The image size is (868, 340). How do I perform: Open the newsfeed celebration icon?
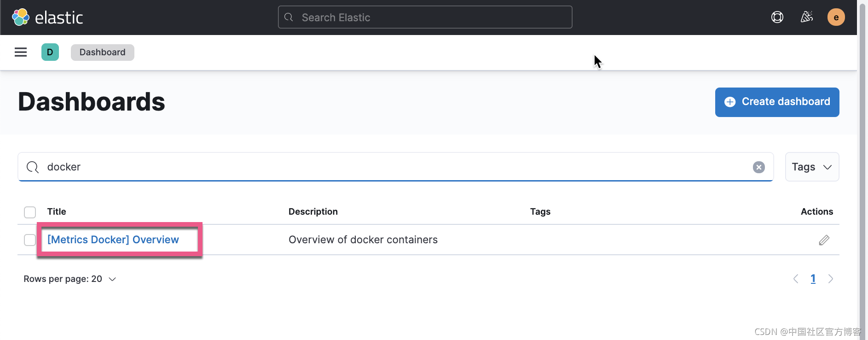pos(807,18)
